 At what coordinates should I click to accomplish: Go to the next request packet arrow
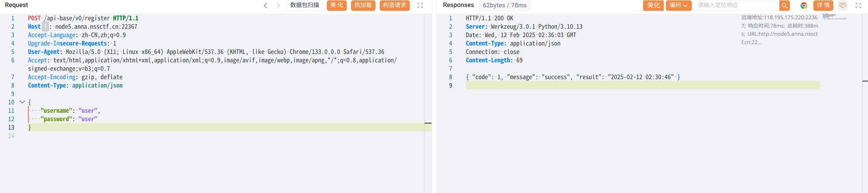[278, 6]
